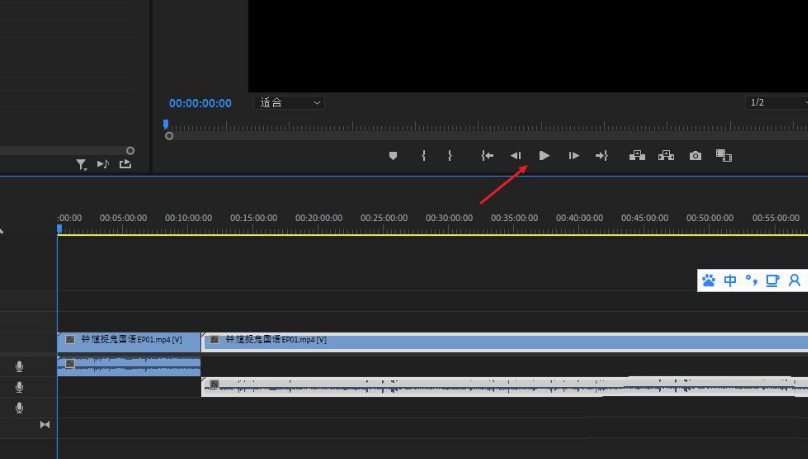Click the master track bowtie icon
This screenshot has width=808, height=459.
tap(45, 424)
